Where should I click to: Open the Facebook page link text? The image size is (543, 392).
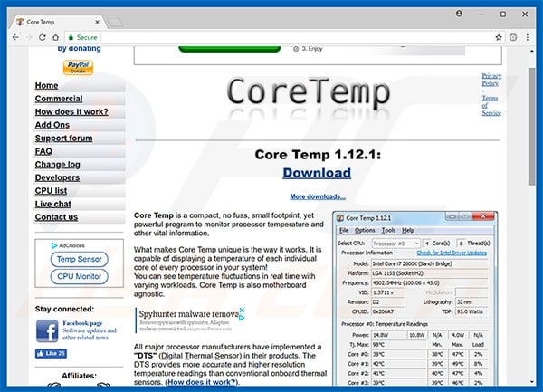point(82,323)
